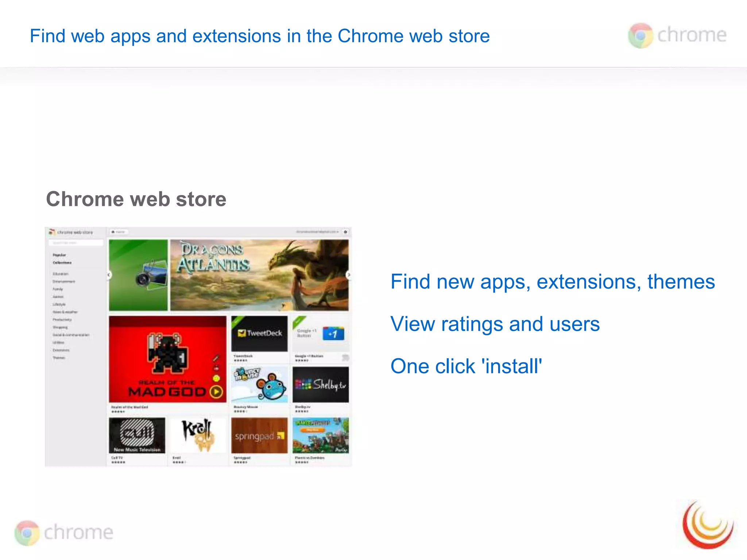Click the store search field

[76, 242]
